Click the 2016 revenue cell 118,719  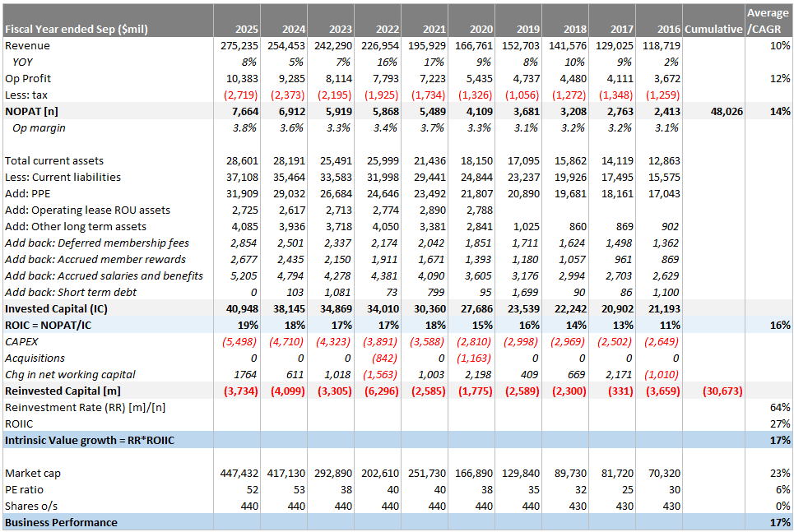[662, 45]
